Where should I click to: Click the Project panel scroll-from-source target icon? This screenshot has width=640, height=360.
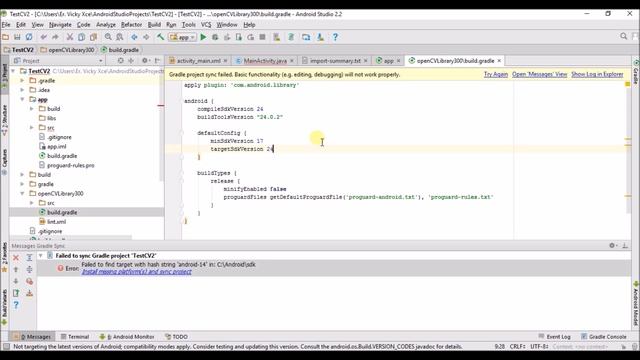pos(120,60)
